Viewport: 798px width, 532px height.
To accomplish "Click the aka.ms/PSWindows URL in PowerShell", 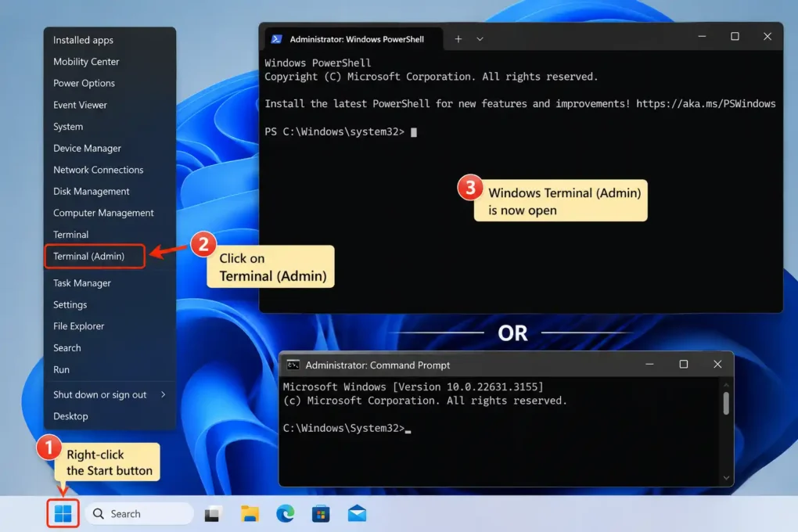I will [x=706, y=103].
